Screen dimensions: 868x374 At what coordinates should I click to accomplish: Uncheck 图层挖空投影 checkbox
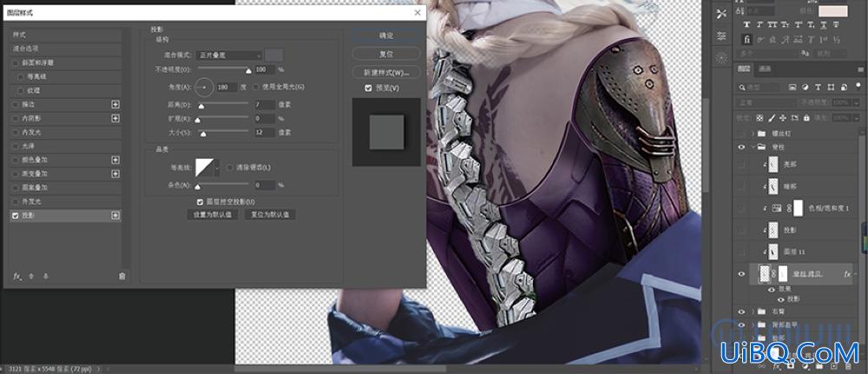click(200, 202)
